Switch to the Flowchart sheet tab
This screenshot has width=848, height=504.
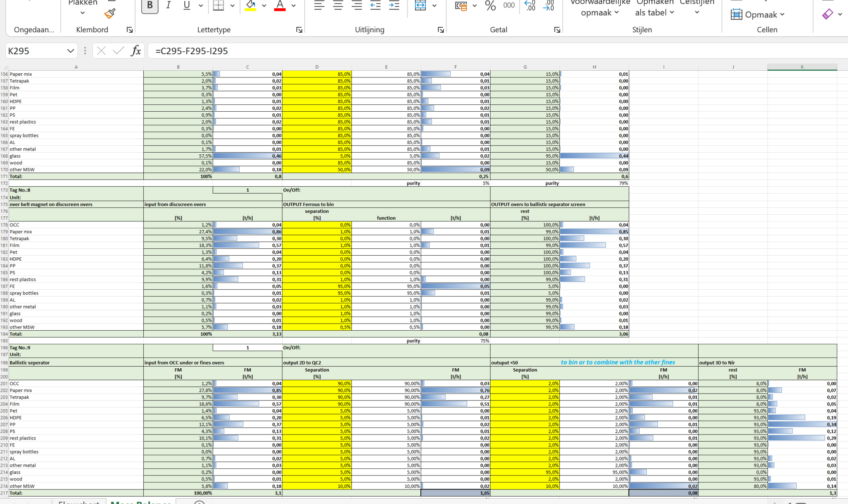79,502
